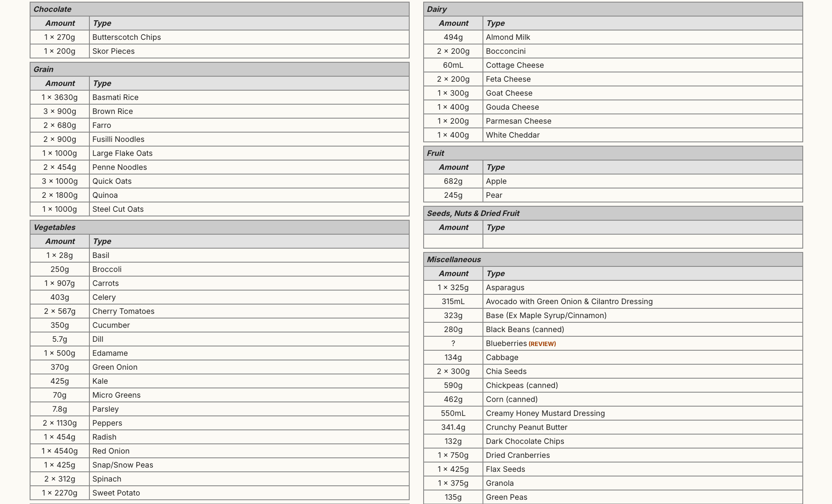This screenshot has width=832, height=504.
Task: Click Penne Noodles entry
Action: click(x=219, y=167)
